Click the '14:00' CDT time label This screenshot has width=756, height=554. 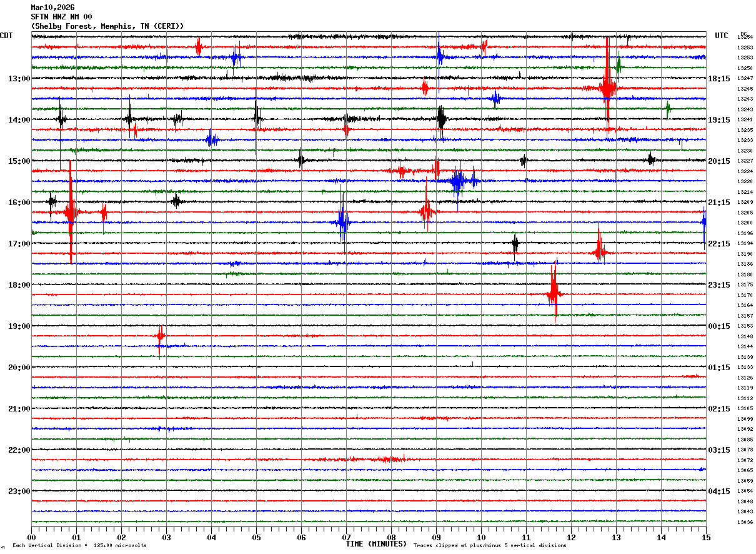19,120
